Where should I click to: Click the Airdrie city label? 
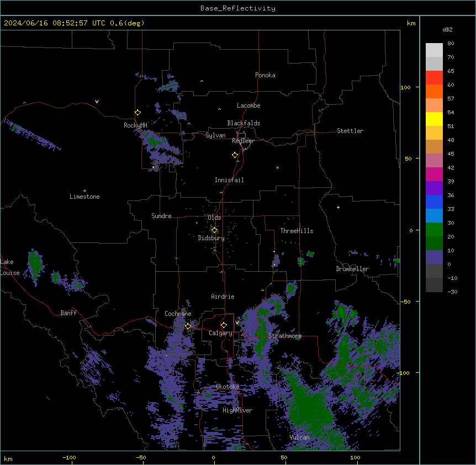point(223,297)
